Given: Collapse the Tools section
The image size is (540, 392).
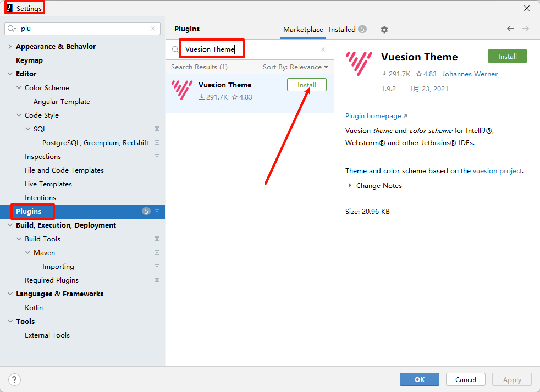Looking at the screenshot, I should (x=10, y=322).
